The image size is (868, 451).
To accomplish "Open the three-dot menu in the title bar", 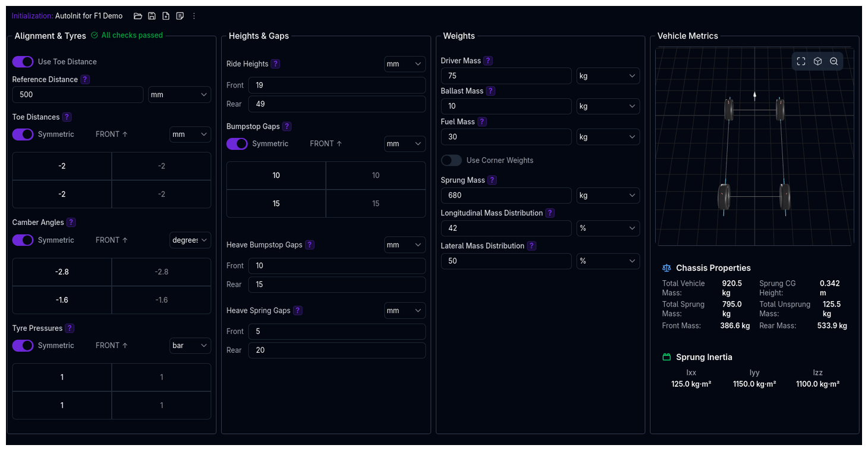I will [194, 15].
